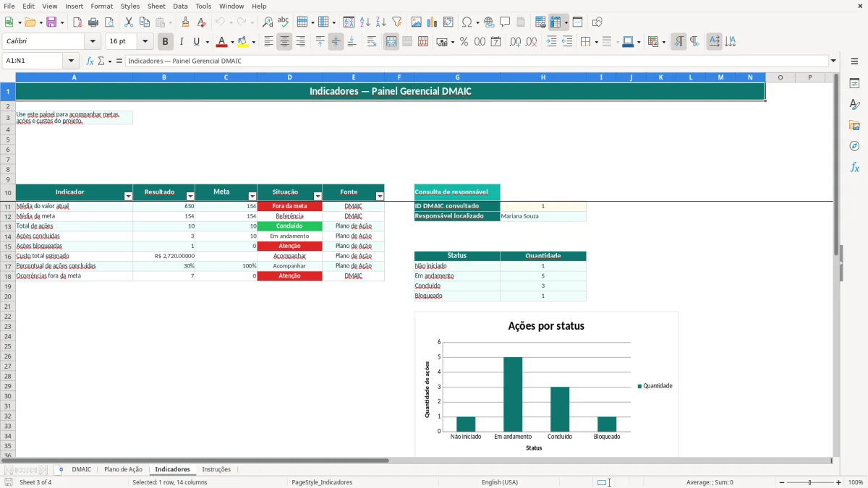868x488 pixels.
Task: Click Function Wizard fx icon
Action: [90, 61]
